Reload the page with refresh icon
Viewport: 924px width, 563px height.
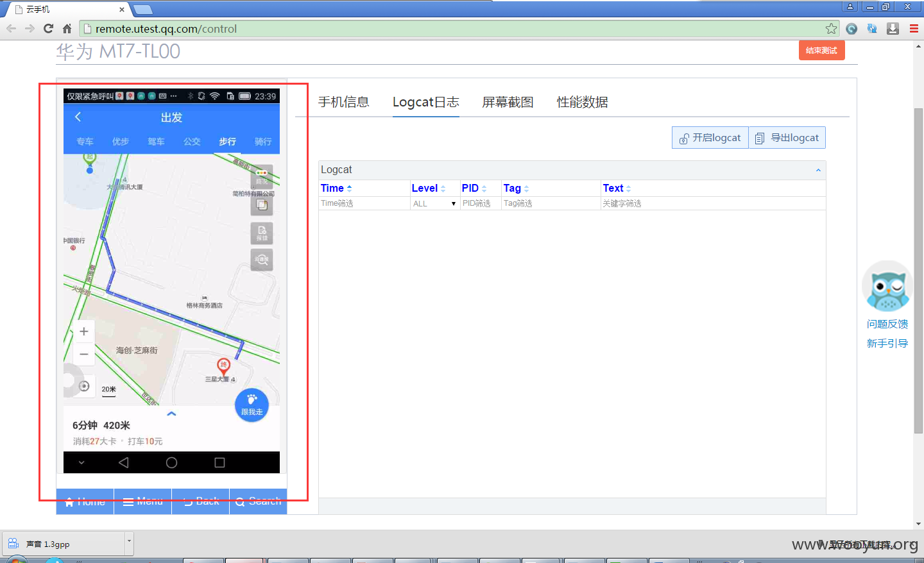point(48,28)
